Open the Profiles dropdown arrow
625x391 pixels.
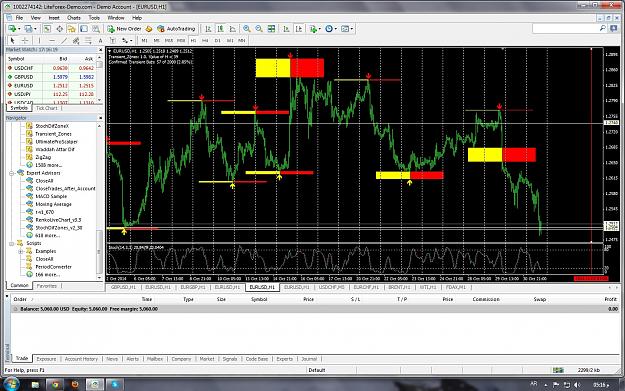pyautogui.click(x=35, y=29)
